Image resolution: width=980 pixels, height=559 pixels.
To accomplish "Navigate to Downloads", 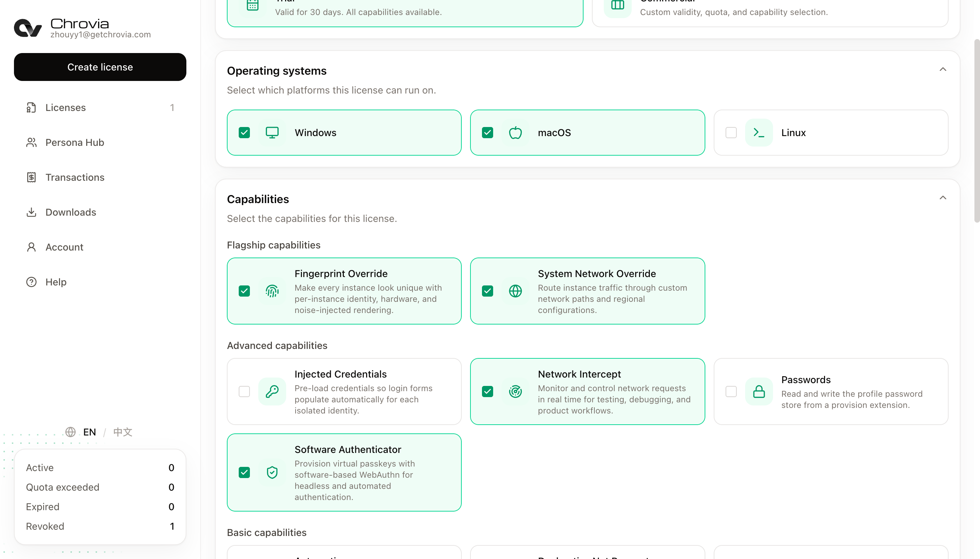I will [100, 212].
